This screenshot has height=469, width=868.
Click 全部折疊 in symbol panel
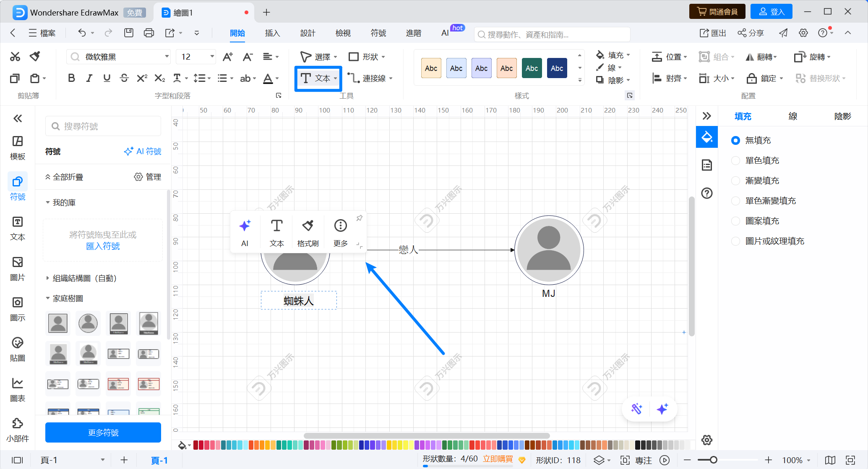click(64, 177)
